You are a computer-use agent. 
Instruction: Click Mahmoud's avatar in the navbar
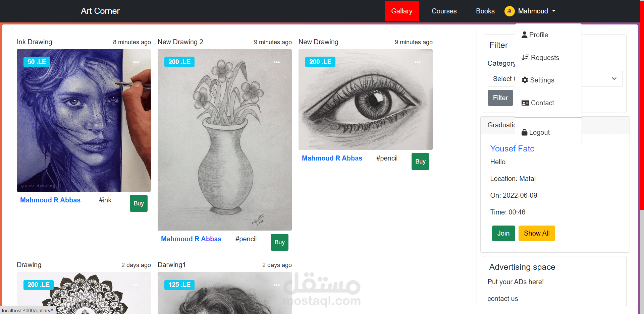click(509, 11)
